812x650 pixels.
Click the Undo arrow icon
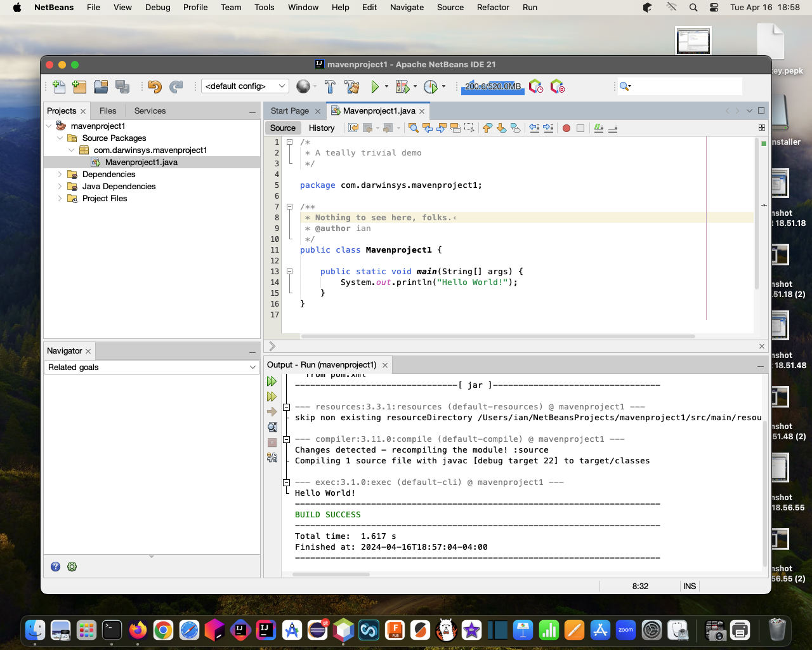(x=155, y=86)
